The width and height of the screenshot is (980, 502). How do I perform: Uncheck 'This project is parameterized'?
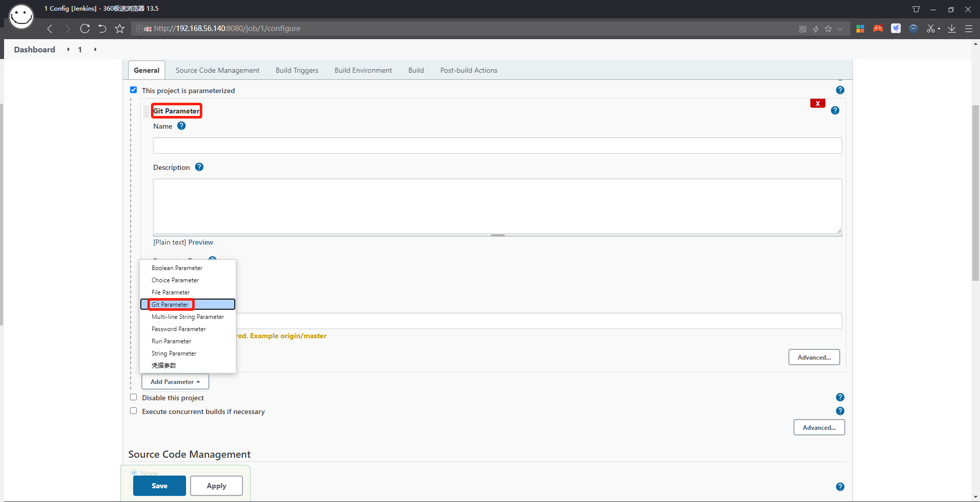(134, 90)
